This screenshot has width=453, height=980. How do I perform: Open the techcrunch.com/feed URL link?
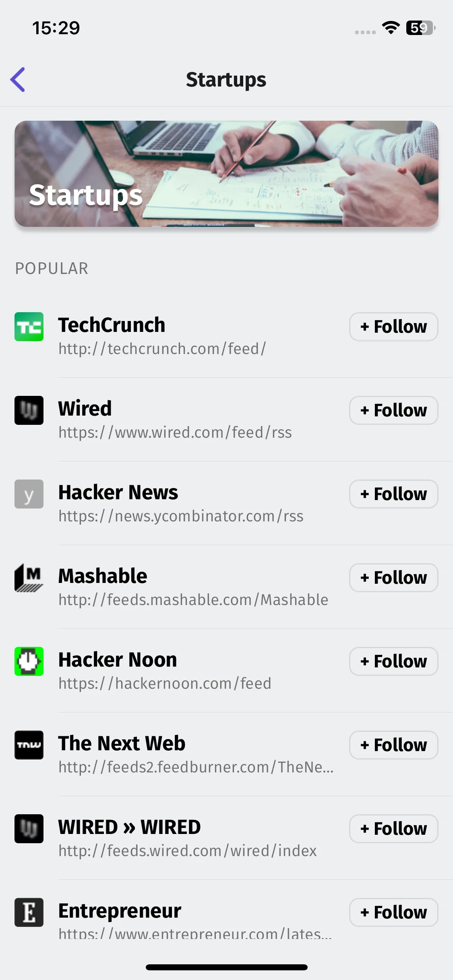tap(162, 349)
